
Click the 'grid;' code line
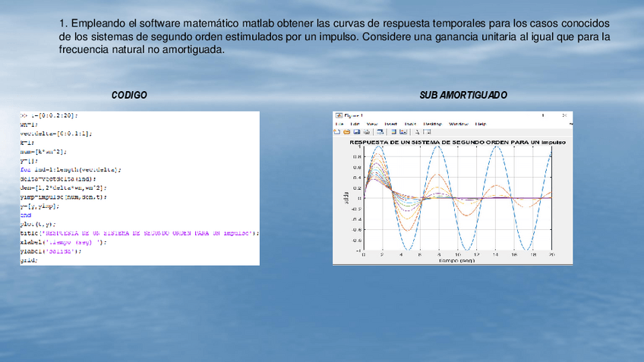29,260
